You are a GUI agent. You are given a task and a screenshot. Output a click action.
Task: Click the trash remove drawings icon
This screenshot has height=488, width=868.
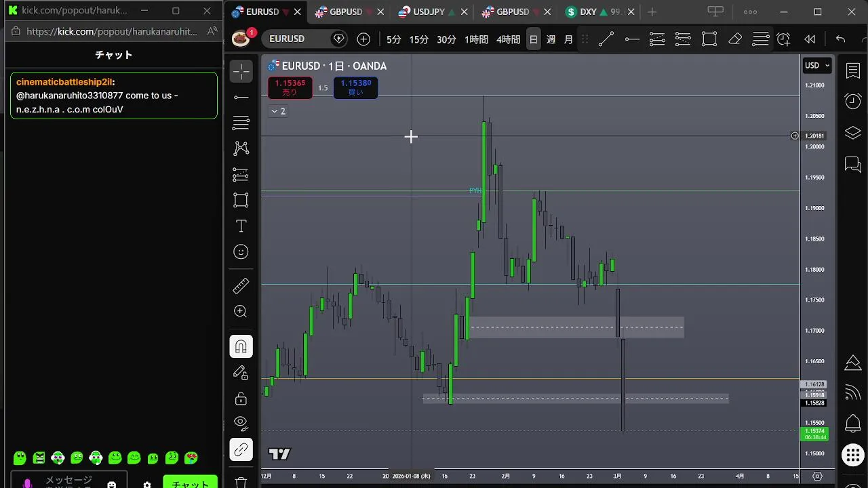[241, 482]
